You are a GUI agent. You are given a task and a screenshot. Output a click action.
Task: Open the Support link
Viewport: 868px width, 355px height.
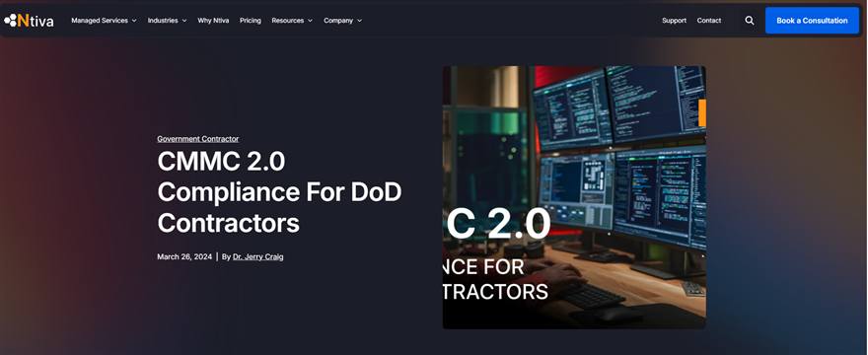point(674,21)
